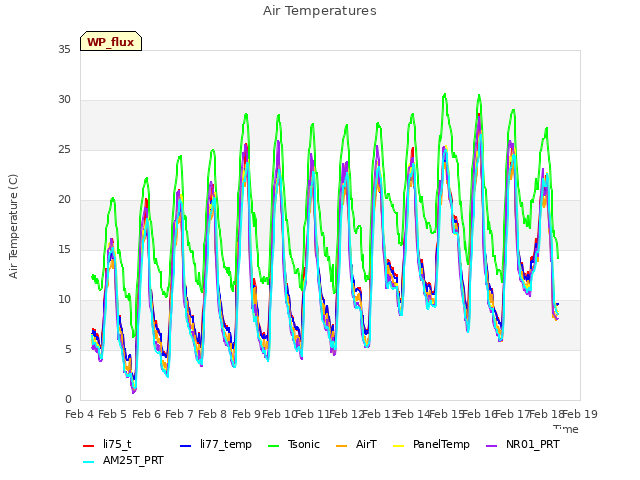The width and height of the screenshot is (640, 480).
Task: Click the Feb 7 x-axis tick label
Action: [179, 414]
